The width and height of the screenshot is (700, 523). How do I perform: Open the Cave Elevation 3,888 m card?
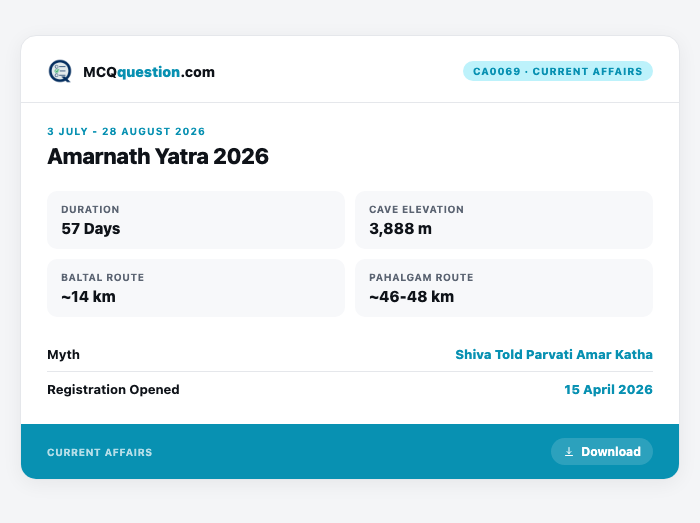point(504,220)
